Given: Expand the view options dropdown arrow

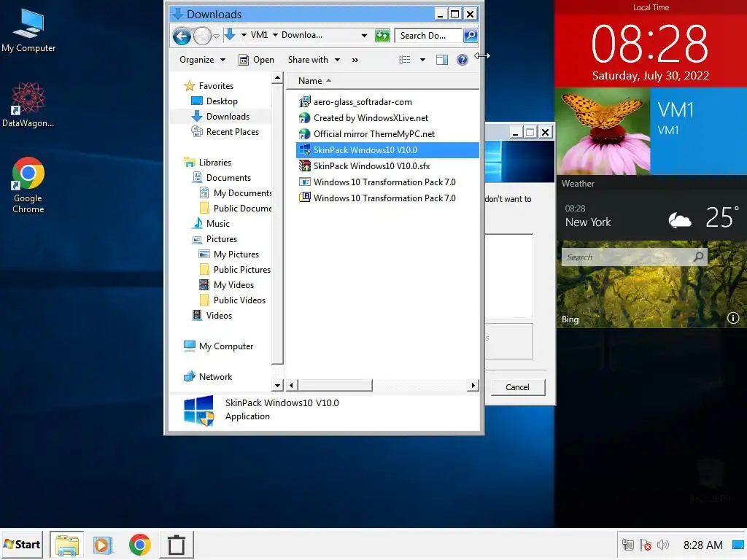Looking at the screenshot, I should coord(422,60).
